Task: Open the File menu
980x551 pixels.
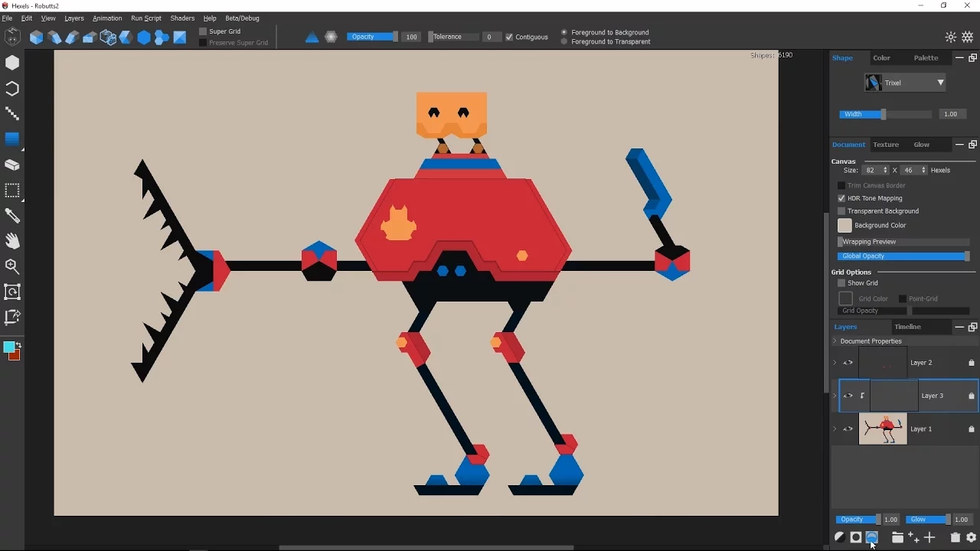Action: 7,18
